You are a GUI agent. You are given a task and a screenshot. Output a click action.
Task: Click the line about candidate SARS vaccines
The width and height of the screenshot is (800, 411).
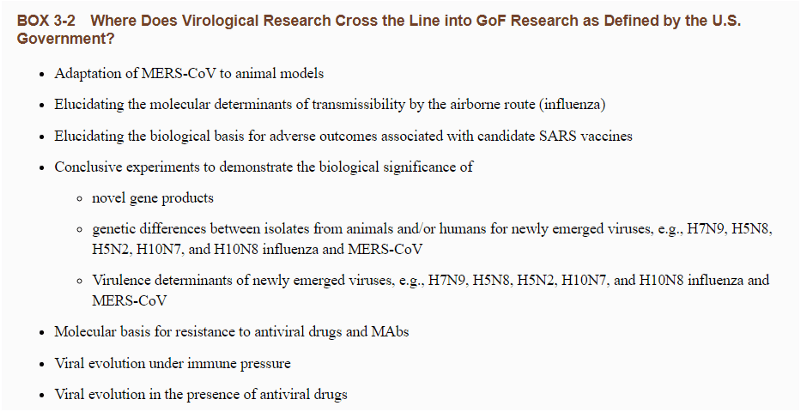[x=343, y=136]
